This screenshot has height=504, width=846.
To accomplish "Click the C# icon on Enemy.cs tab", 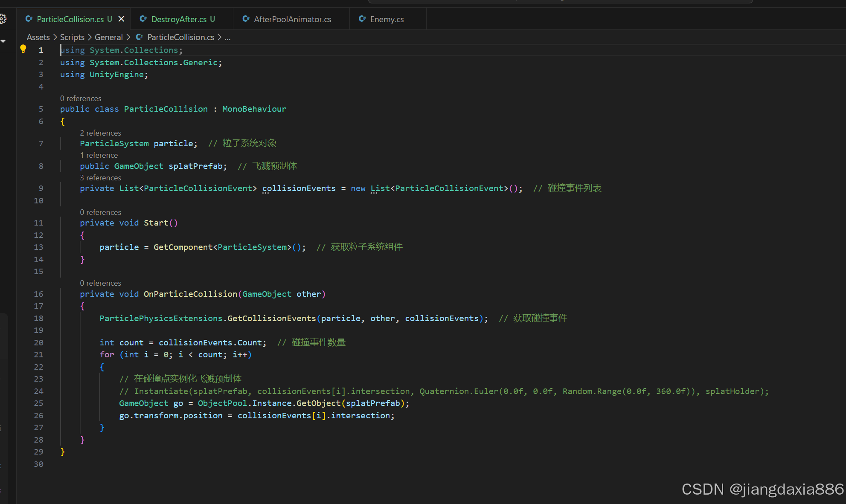I will tap(362, 19).
